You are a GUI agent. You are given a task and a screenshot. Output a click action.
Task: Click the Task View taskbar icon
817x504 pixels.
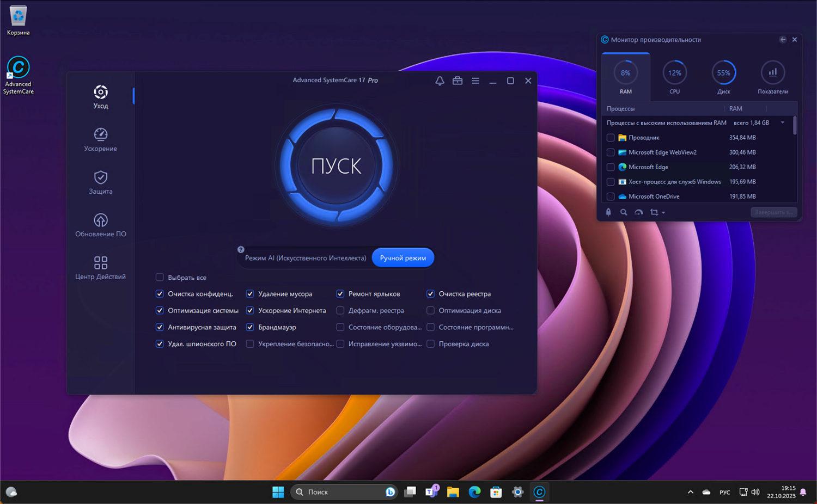pyautogui.click(x=410, y=492)
